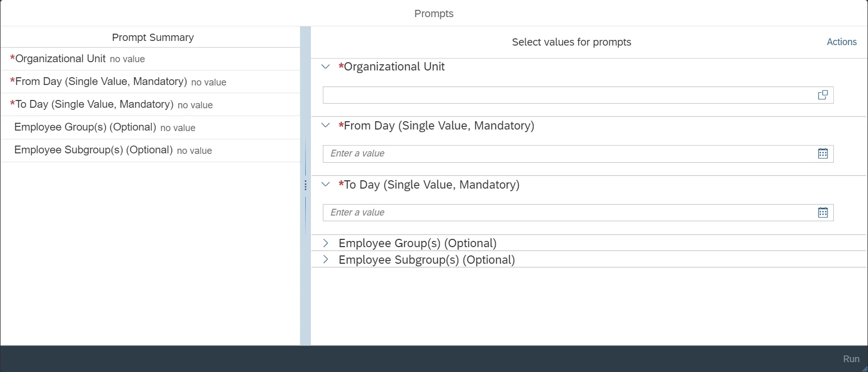Collapse the To Day prompt section
This screenshot has height=372, width=868.
point(325,184)
